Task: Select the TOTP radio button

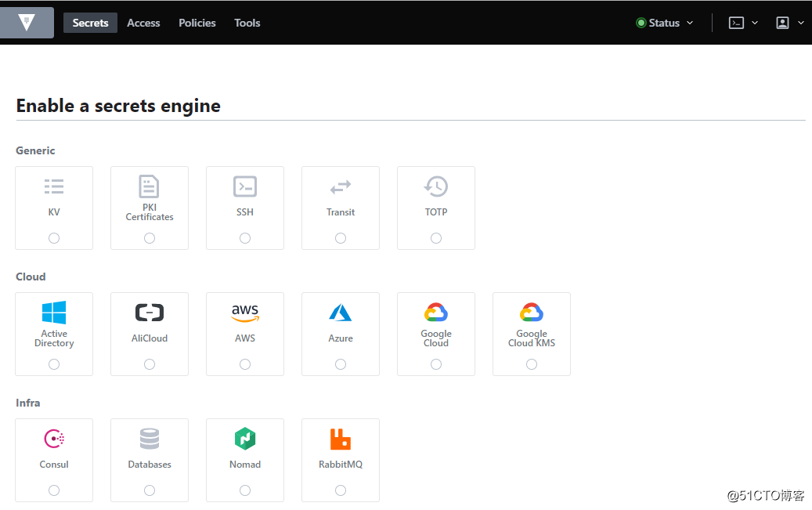Action: click(x=436, y=238)
